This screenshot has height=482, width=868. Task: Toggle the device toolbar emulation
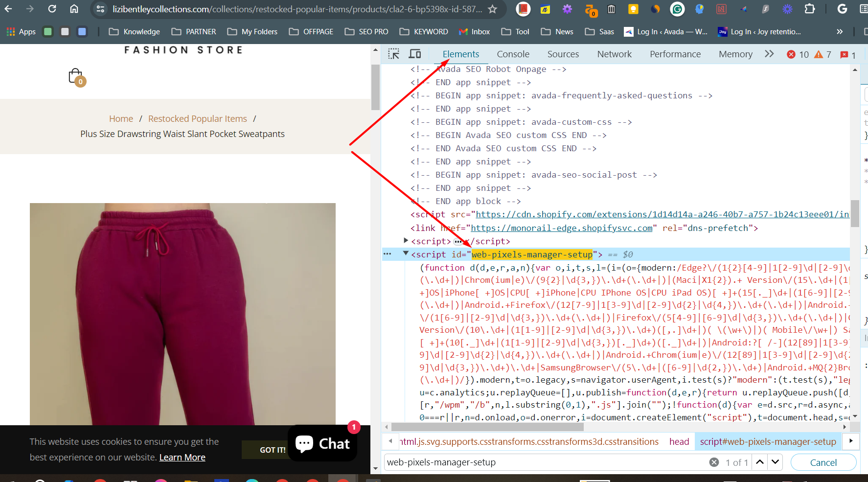point(415,54)
